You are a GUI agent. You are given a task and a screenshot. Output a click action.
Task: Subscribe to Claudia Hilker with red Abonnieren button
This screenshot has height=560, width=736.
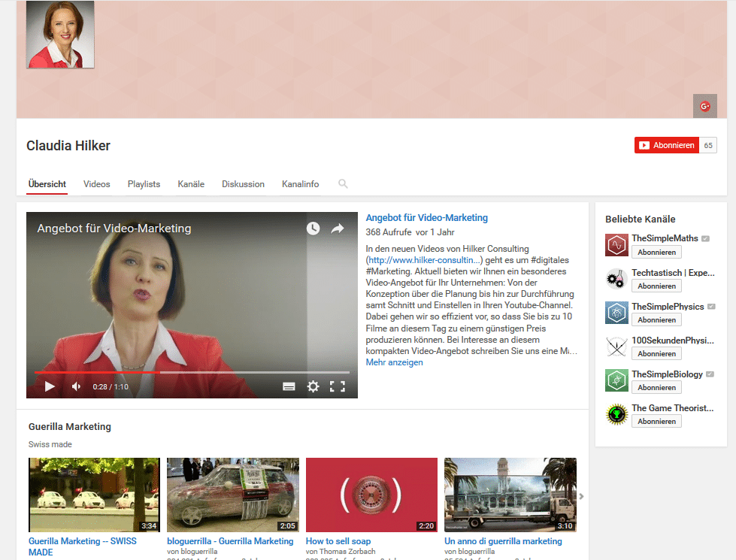pyautogui.click(x=667, y=145)
